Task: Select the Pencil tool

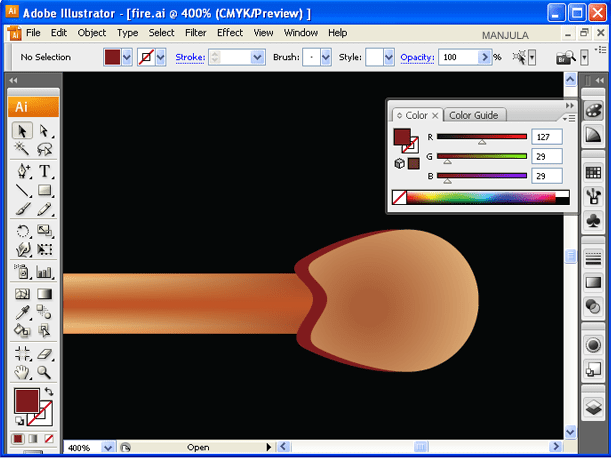Action: 44,208
